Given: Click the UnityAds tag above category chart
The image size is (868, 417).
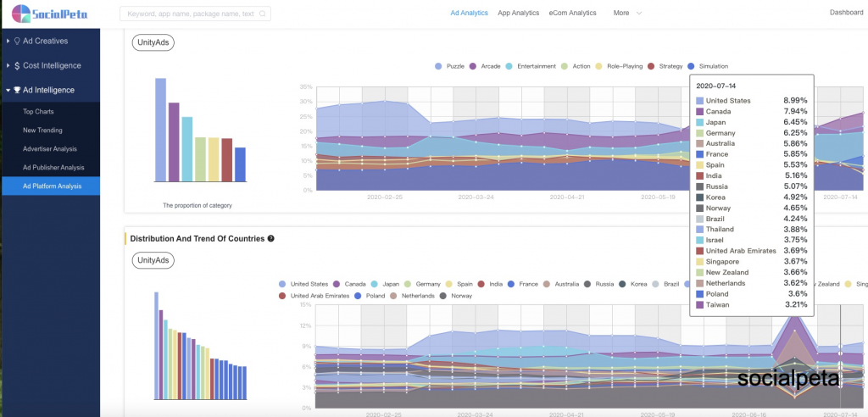Looking at the screenshot, I should [x=153, y=42].
